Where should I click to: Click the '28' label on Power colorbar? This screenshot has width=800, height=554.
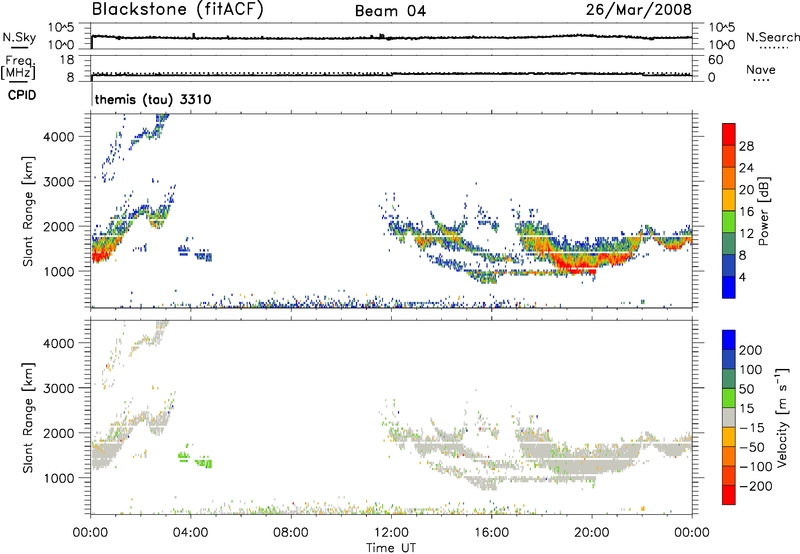click(746, 146)
